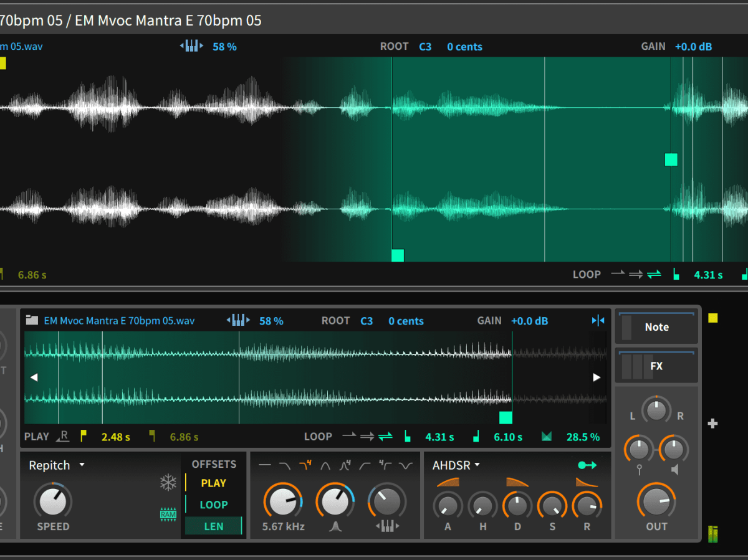Enable the PLAY offsets toggle
748x560 pixels.
pos(213,483)
